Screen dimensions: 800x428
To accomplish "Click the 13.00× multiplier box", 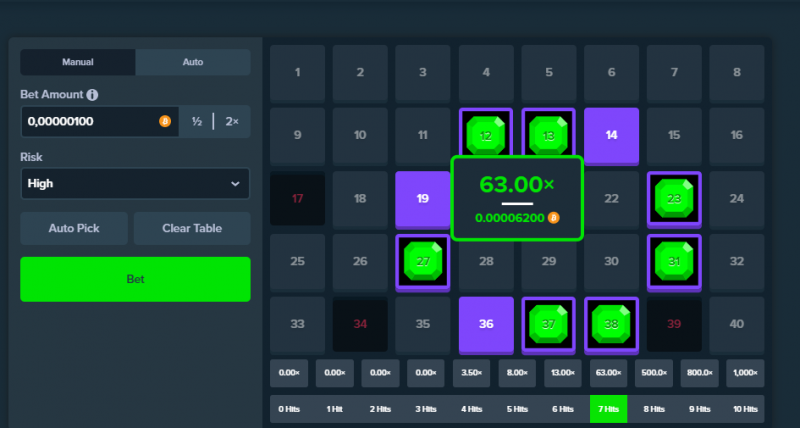I will (x=563, y=373).
